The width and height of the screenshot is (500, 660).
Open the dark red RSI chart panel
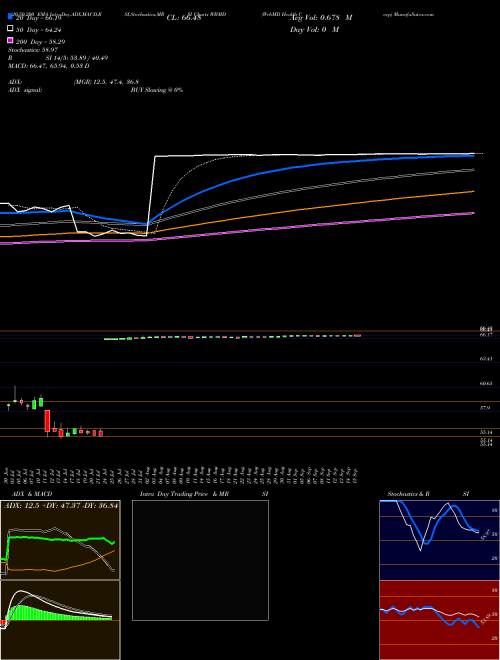[x=439, y=620]
